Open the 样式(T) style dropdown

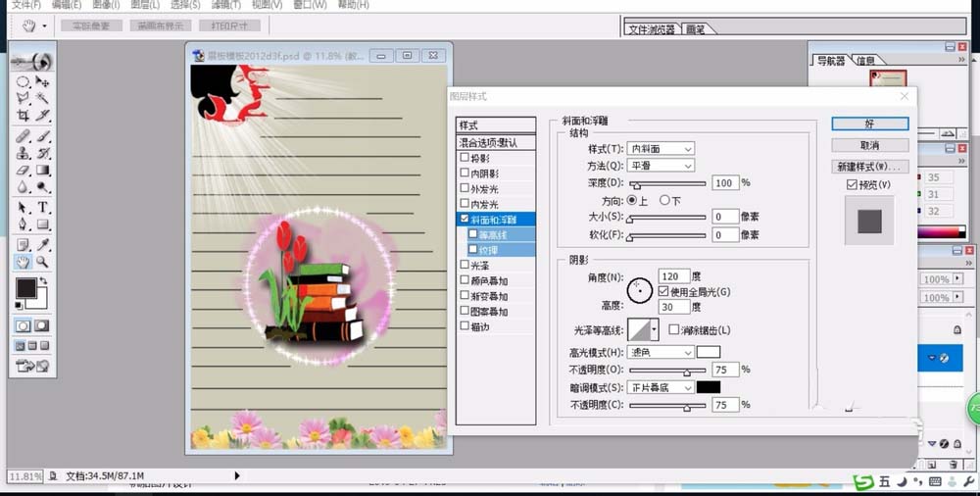pyautogui.click(x=661, y=149)
